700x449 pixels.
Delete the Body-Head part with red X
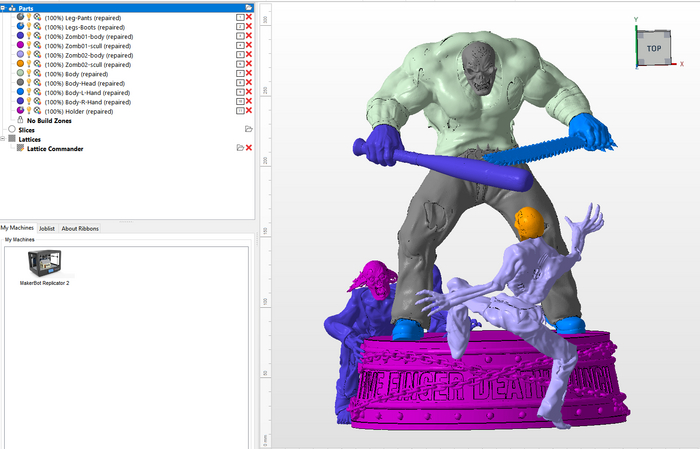249,83
